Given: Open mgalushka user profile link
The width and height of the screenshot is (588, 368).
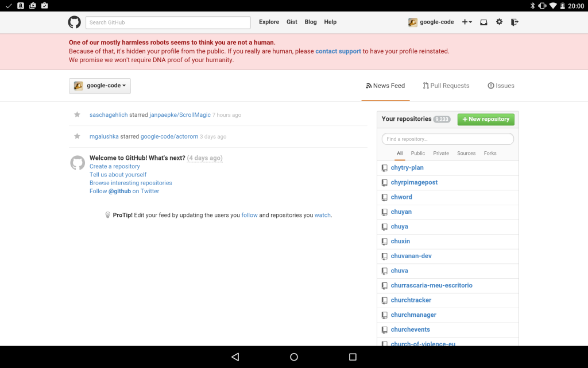Looking at the screenshot, I should pos(104,136).
